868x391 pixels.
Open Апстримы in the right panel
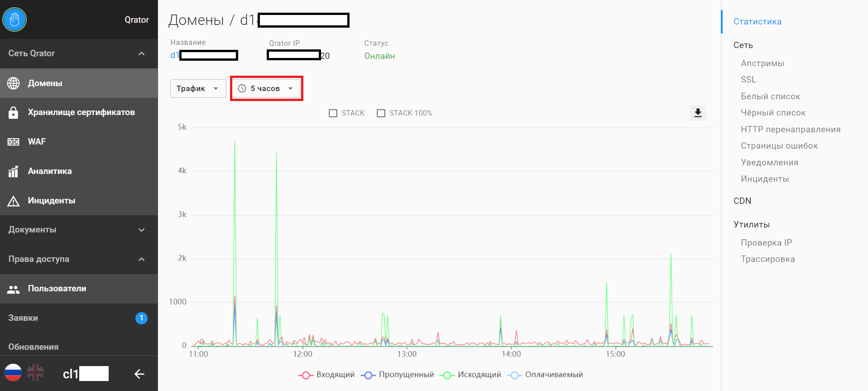(762, 63)
